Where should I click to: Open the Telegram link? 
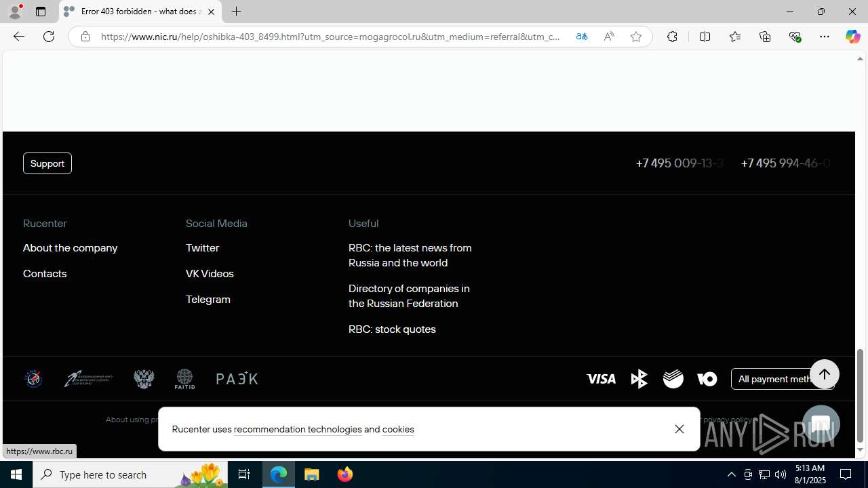coord(208,300)
